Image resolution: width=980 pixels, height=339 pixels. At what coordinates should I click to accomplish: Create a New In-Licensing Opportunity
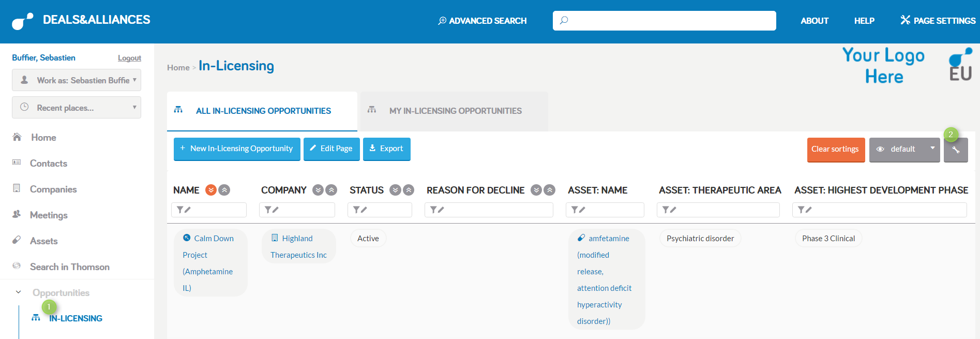tap(237, 149)
